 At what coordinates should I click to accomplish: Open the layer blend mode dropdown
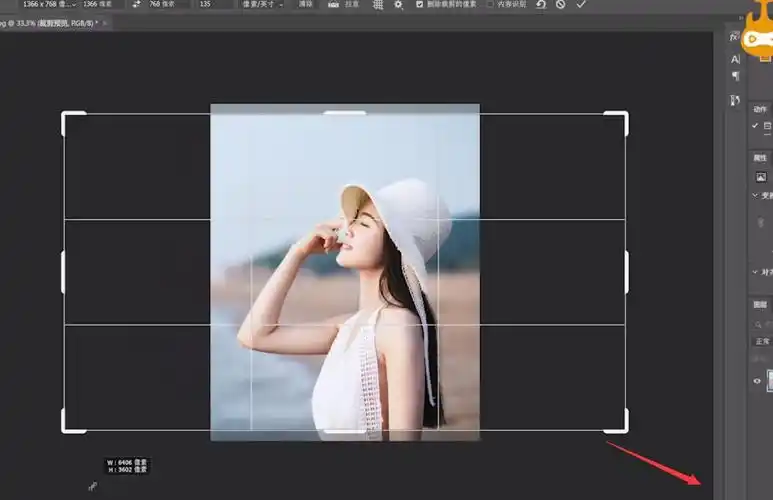point(762,342)
